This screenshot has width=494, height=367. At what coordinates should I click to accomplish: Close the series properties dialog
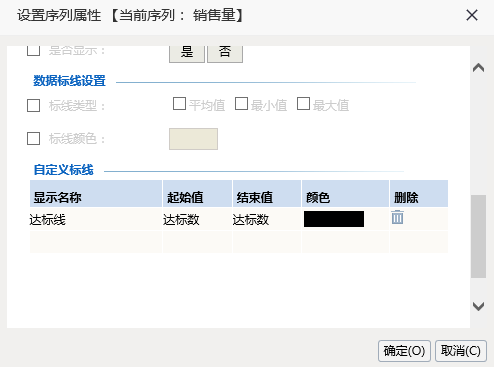click(x=472, y=15)
